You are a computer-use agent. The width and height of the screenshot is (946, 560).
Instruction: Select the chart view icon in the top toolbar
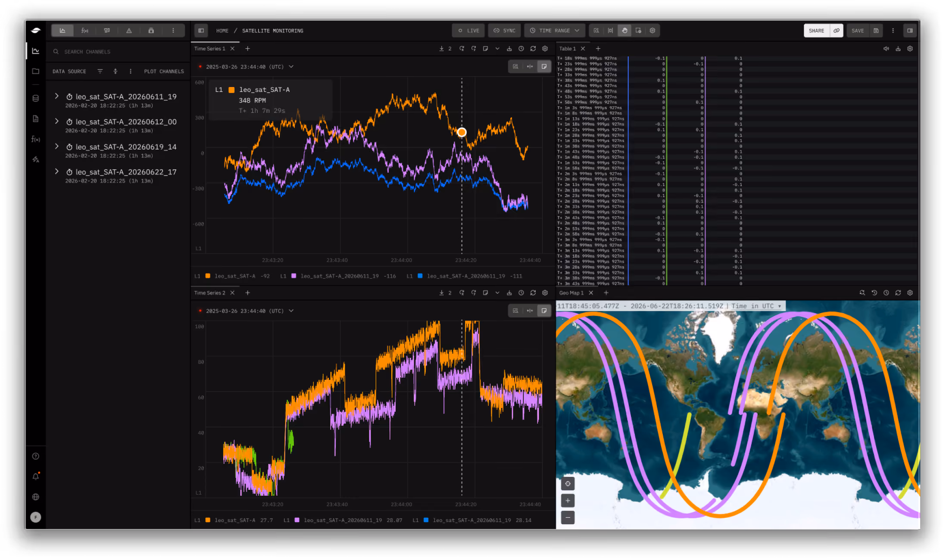(x=62, y=31)
